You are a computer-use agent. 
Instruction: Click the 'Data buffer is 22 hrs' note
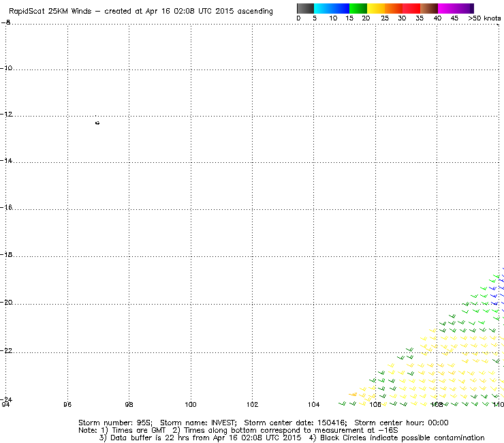[x=149, y=438]
